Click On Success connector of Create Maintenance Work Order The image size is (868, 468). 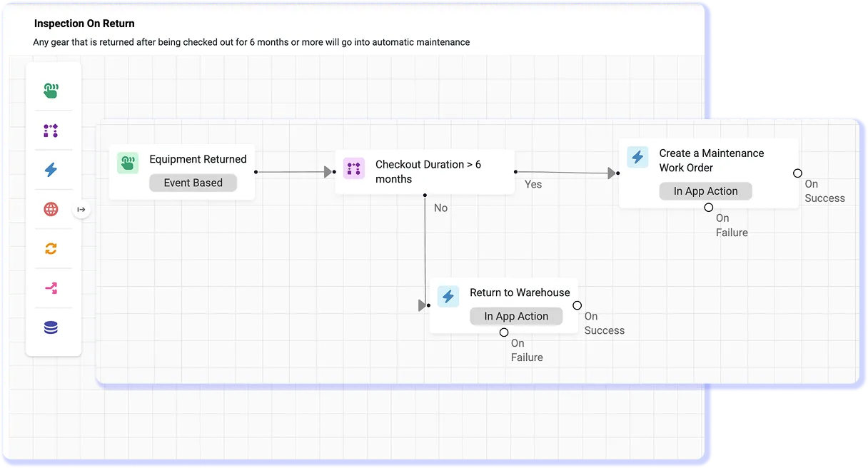[x=797, y=173]
